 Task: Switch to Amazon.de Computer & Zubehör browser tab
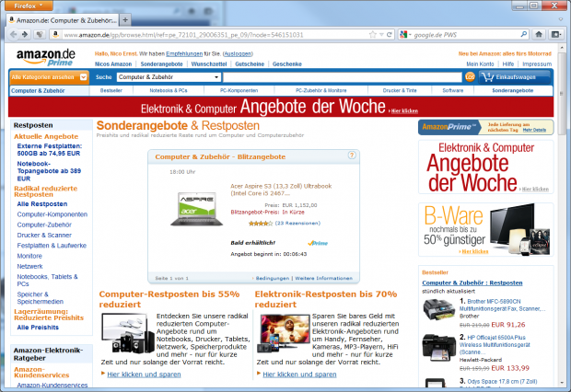pyautogui.click(x=64, y=20)
